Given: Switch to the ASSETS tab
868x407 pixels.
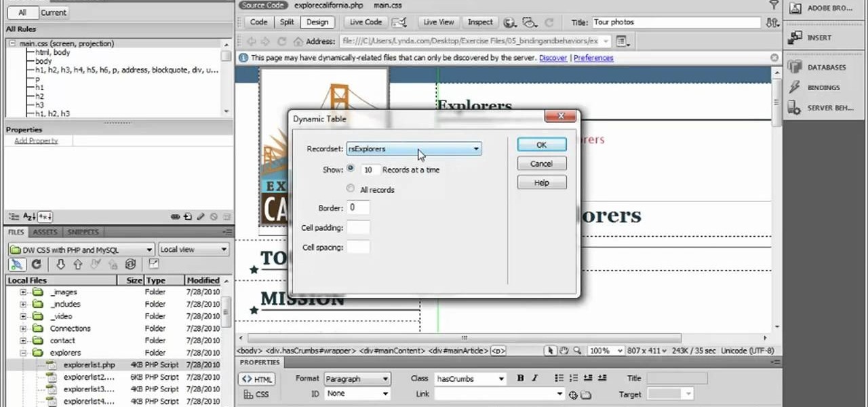Looking at the screenshot, I should pyautogui.click(x=45, y=232).
